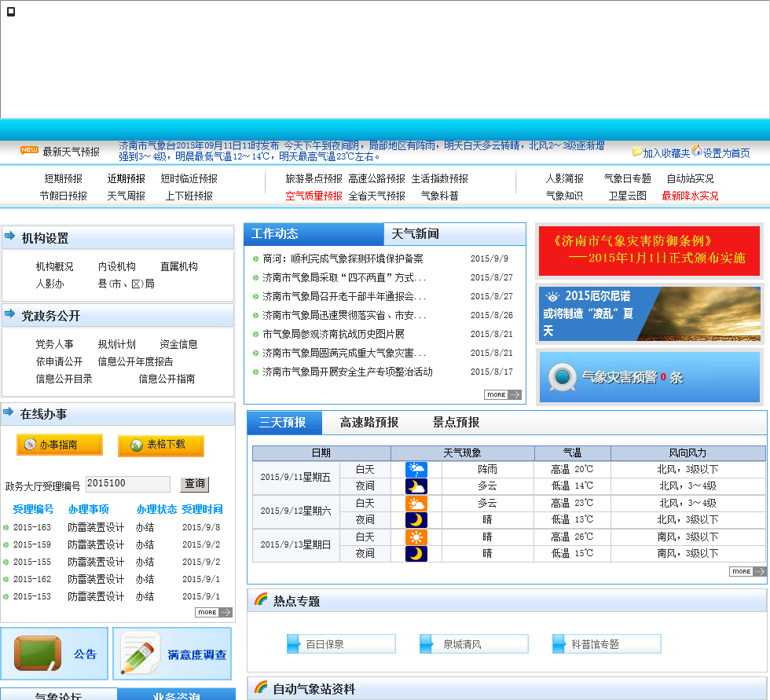
Task: Click the moon icon for 9/12 night
Action: 416,520
